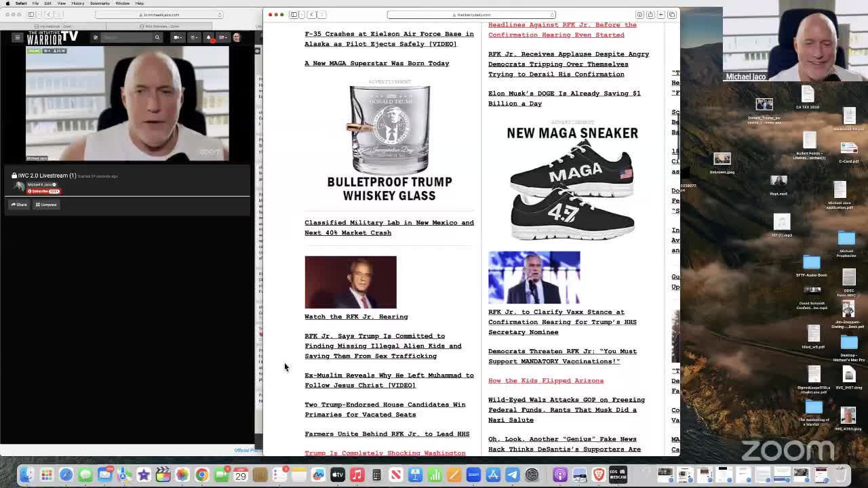The image size is (868, 488).
Task: Click Share button under livestream
Action: coord(19,205)
